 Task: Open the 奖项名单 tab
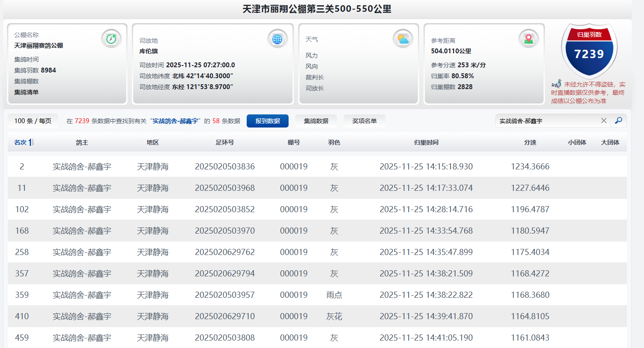click(364, 121)
